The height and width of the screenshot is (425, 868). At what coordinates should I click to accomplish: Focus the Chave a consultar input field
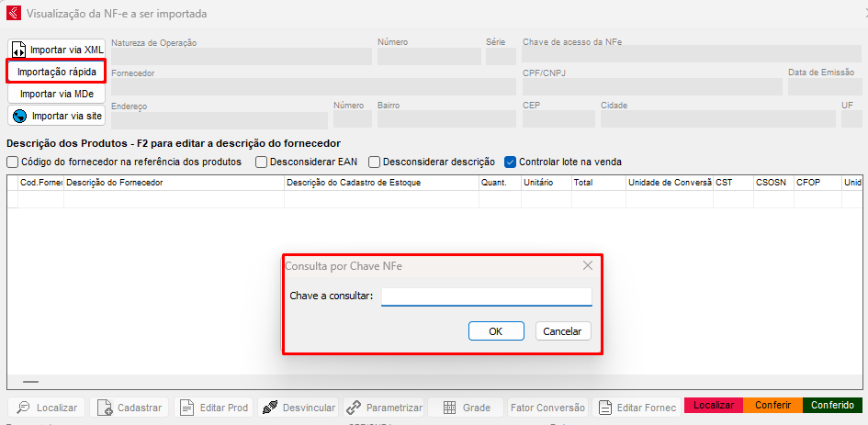pos(486,296)
